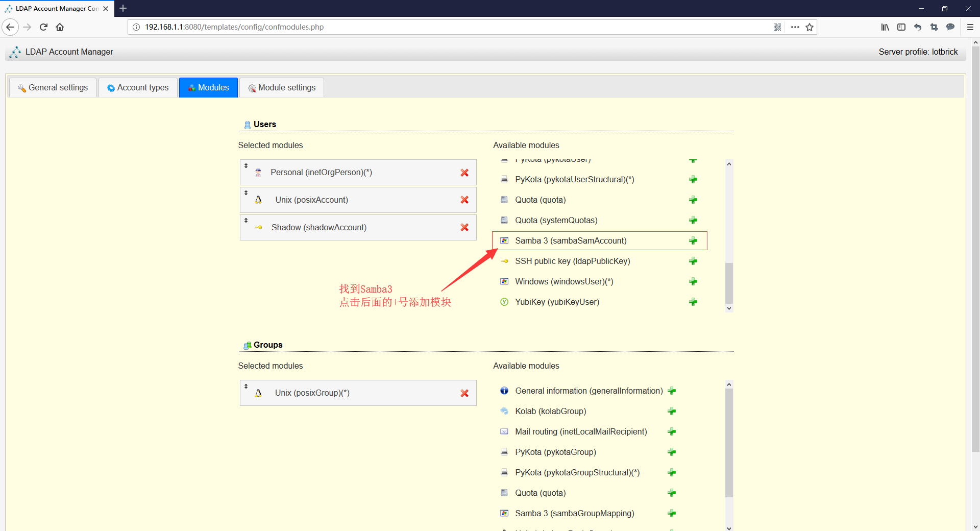980x531 pixels.
Task: Select the Modules tab
Action: point(208,87)
